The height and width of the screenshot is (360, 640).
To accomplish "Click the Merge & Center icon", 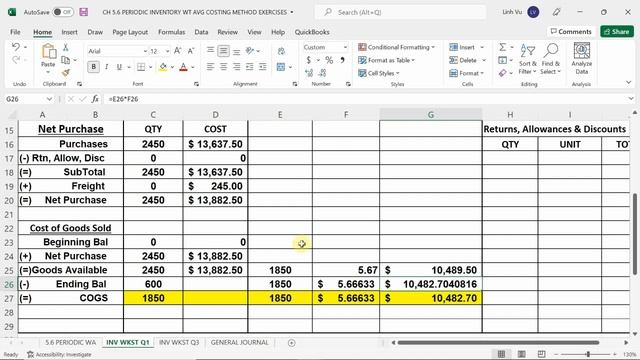I will (x=281, y=67).
